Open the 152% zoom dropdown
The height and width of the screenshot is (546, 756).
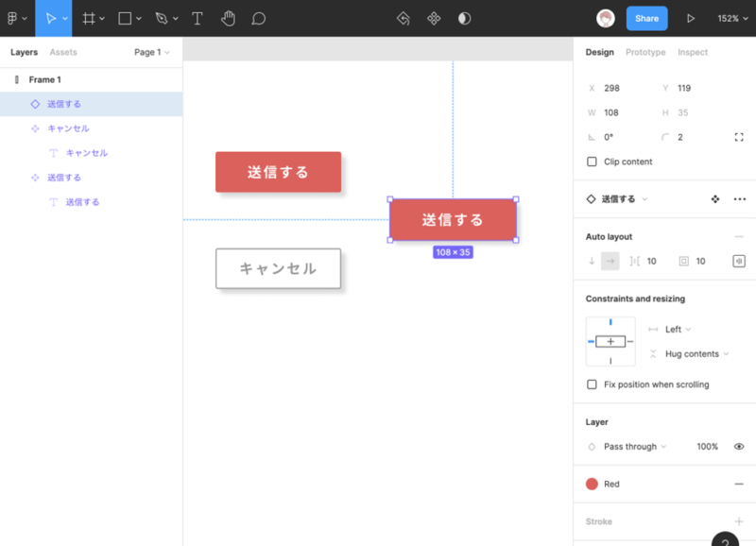pos(732,18)
